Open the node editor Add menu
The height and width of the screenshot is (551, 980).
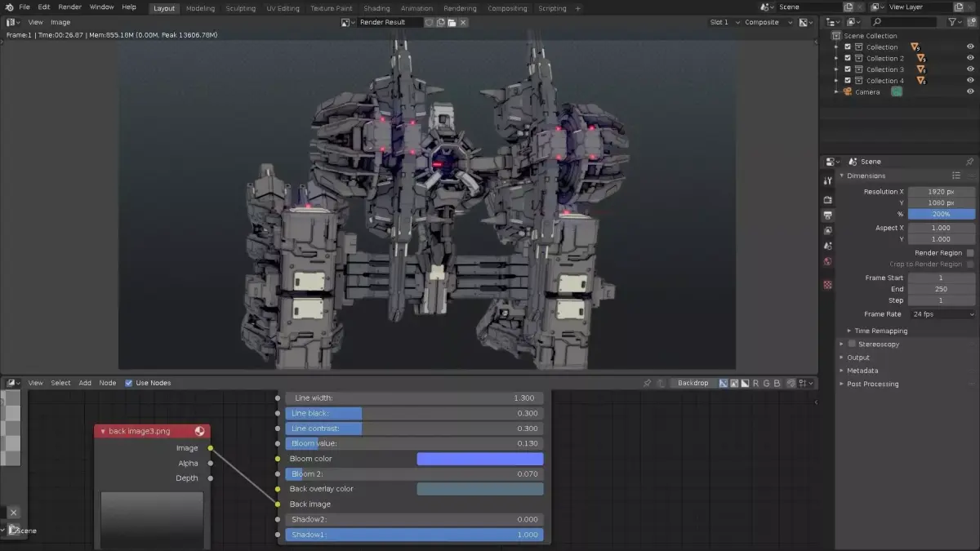pos(85,383)
